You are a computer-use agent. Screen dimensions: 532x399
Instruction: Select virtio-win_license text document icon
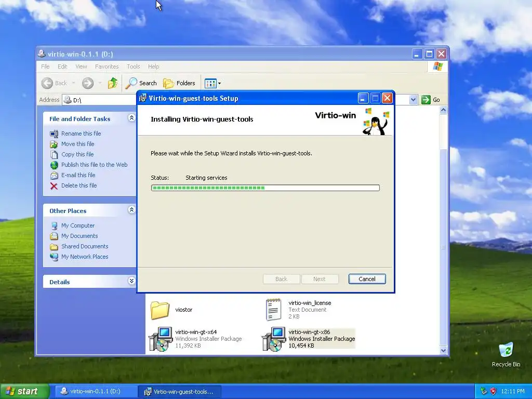pos(273,310)
